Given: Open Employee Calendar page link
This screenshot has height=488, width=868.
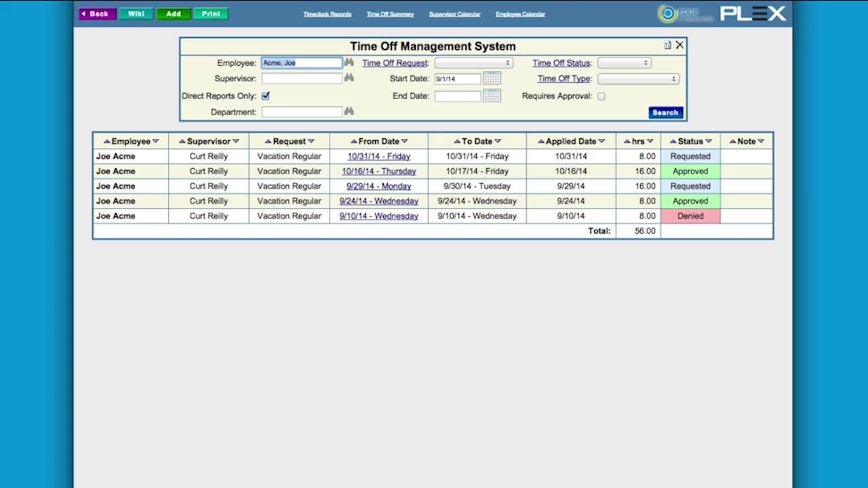Looking at the screenshot, I should [x=520, y=14].
